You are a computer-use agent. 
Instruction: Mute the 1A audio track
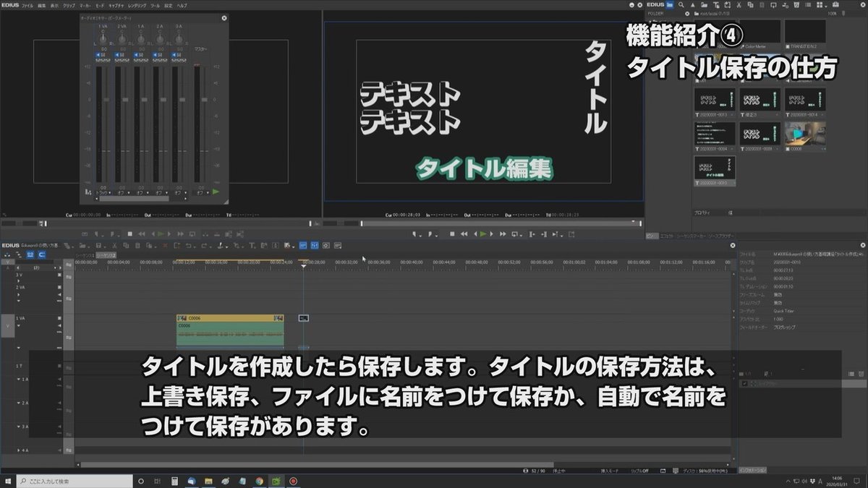click(59, 380)
